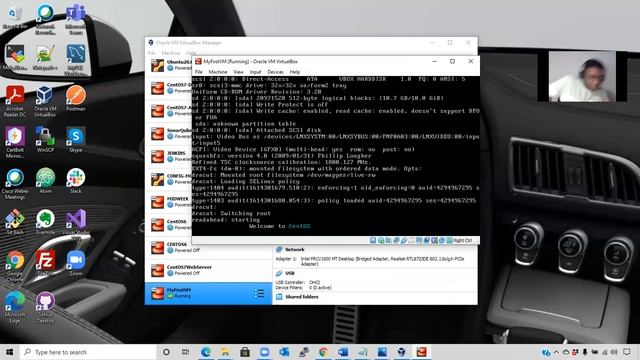Viewport: 640px width, 360px height.
Task: Select the SonarQube VM in Manager list
Action: [169, 133]
